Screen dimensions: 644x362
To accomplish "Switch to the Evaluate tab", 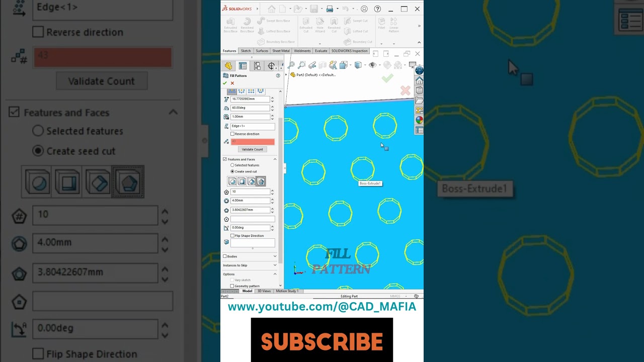I will pyautogui.click(x=321, y=51).
